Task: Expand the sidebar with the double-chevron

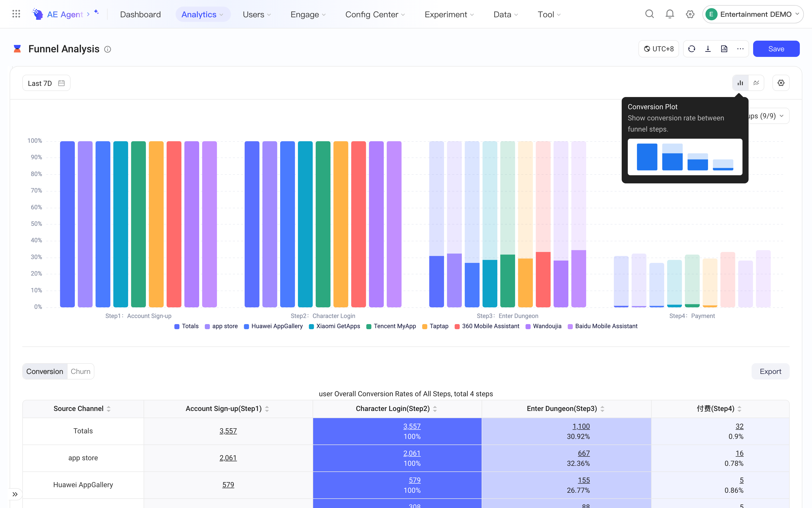Action: point(15,494)
